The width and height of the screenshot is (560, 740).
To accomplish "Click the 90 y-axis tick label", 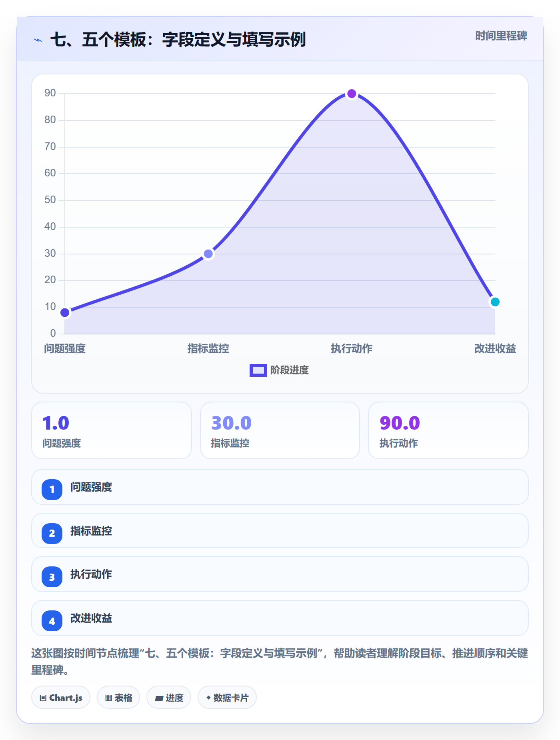I will point(50,93).
